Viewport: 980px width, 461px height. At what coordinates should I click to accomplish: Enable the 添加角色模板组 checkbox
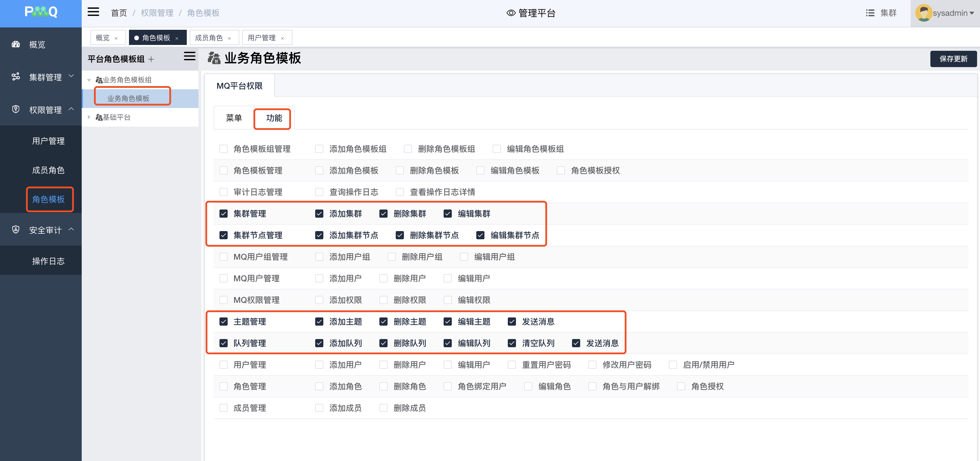pyautogui.click(x=319, y=149)
